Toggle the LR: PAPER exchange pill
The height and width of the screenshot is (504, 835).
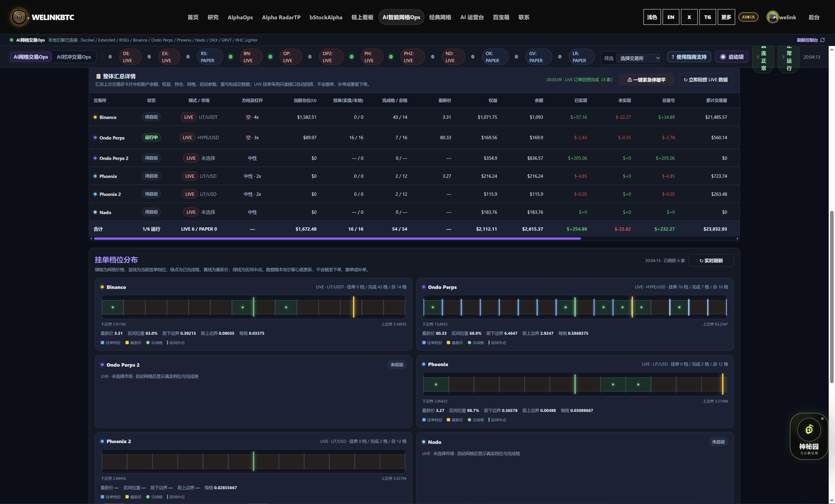click(x=582, y=57)
